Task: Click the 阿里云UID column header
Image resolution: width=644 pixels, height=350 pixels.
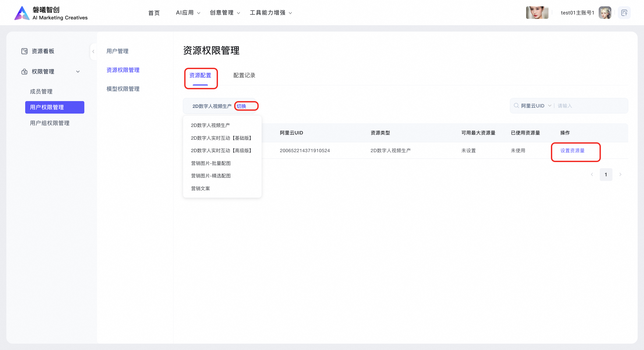Action: click(291, 133)
